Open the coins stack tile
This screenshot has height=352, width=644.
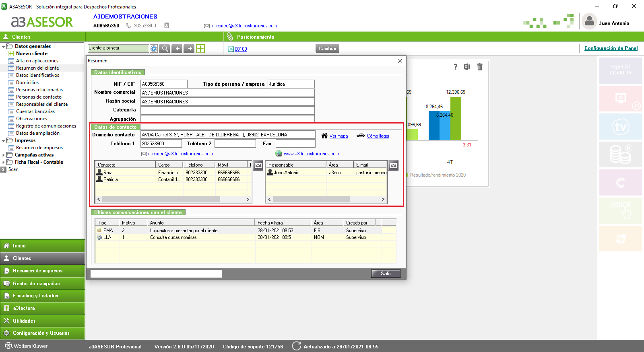pyautogui.click(x=620, y=154)
